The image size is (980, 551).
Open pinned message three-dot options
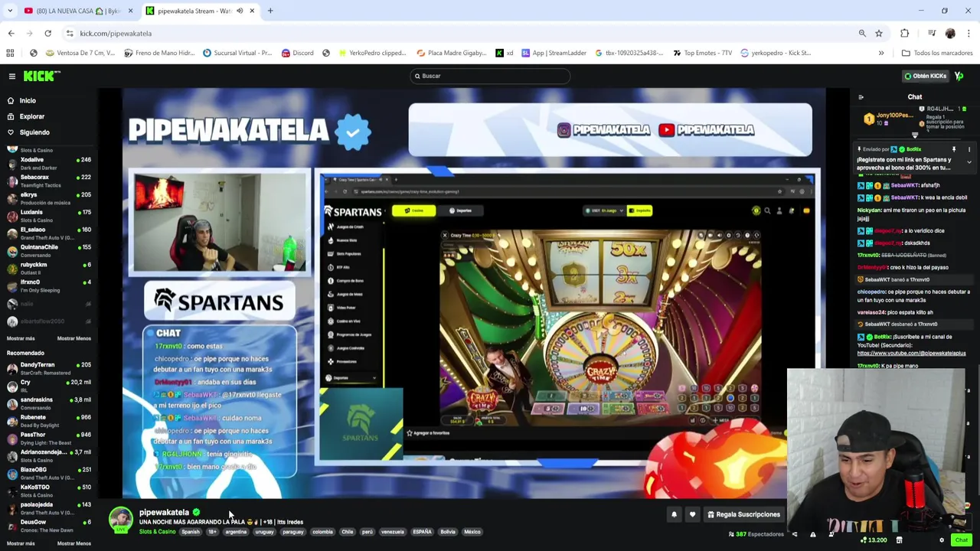tap(969, 149)
